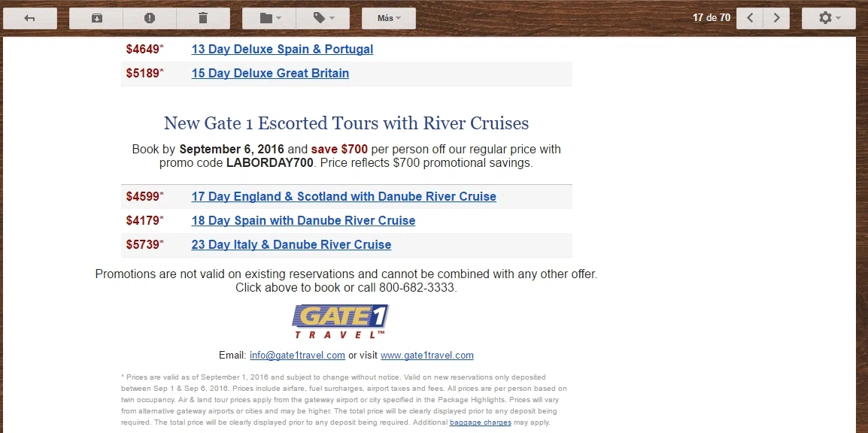Go to the older email arrow

click(777, 18)
